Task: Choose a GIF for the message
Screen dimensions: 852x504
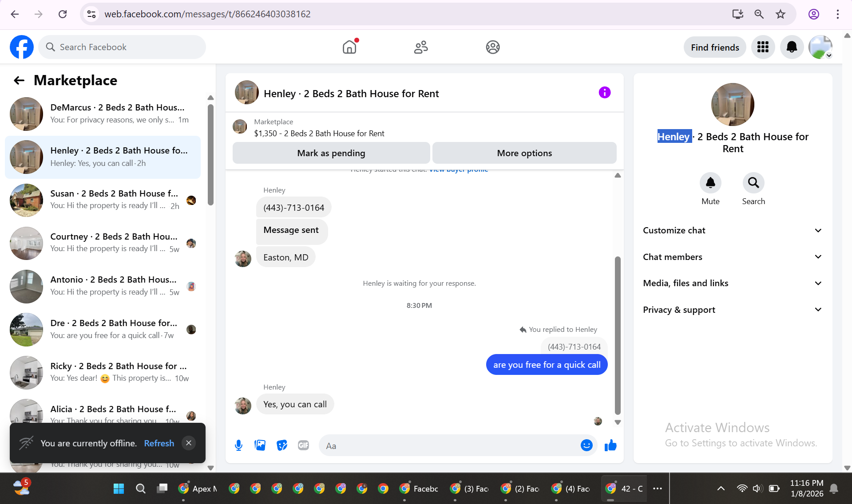Action: click(x=303, y=445)
